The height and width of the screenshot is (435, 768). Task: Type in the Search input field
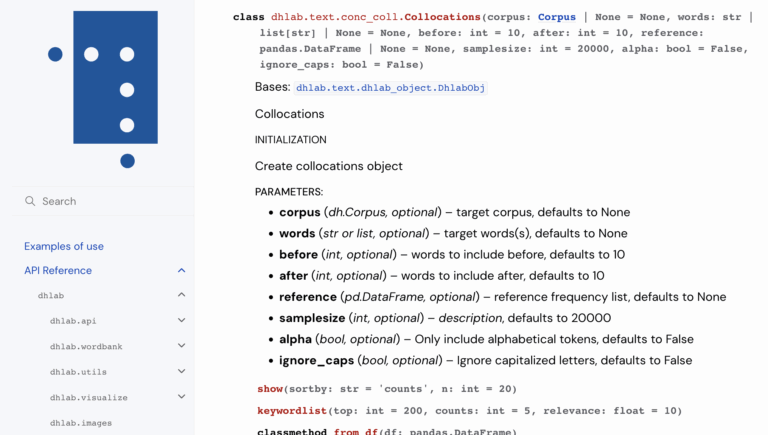(x=110, y=201)
